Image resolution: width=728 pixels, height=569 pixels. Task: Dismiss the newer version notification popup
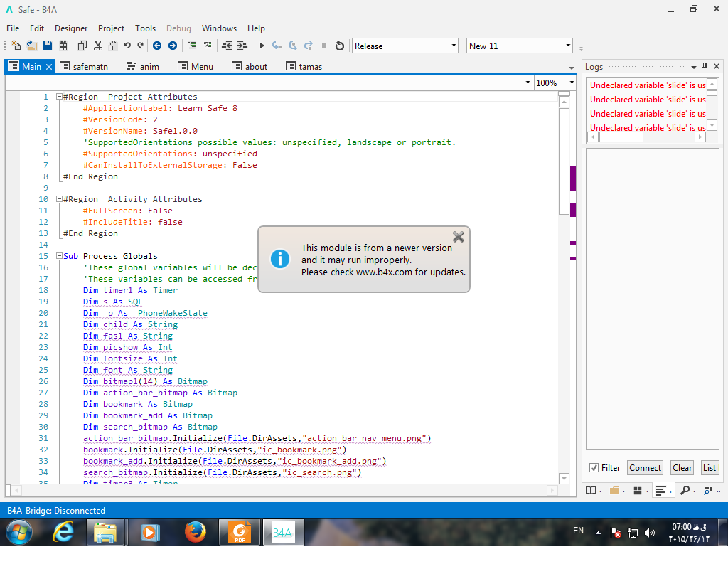coord(459,237)
